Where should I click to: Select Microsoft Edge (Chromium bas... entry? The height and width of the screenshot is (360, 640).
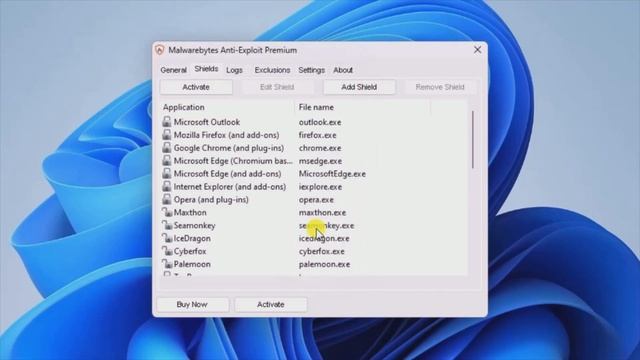tap(233, 161)
